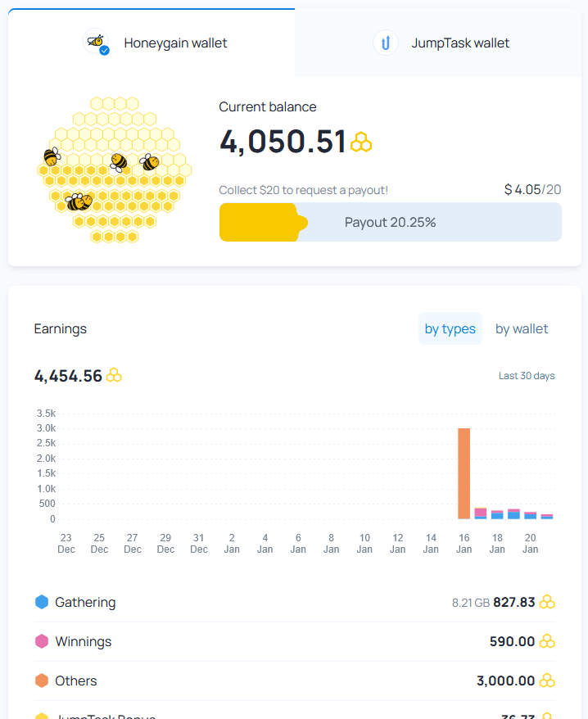Click the Honeygain bee wallet icon
588x719 pixels.
[x=97, y=42]
